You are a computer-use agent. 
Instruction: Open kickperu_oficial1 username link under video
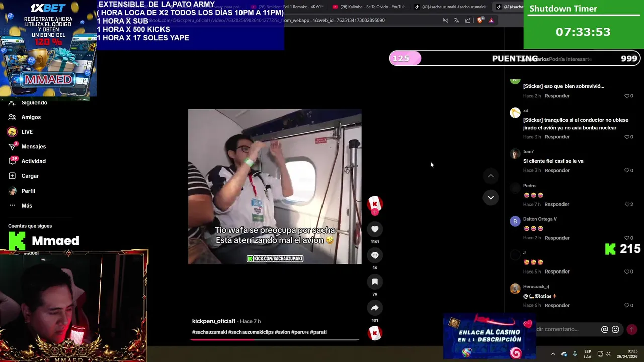click(x=214, y=321)
